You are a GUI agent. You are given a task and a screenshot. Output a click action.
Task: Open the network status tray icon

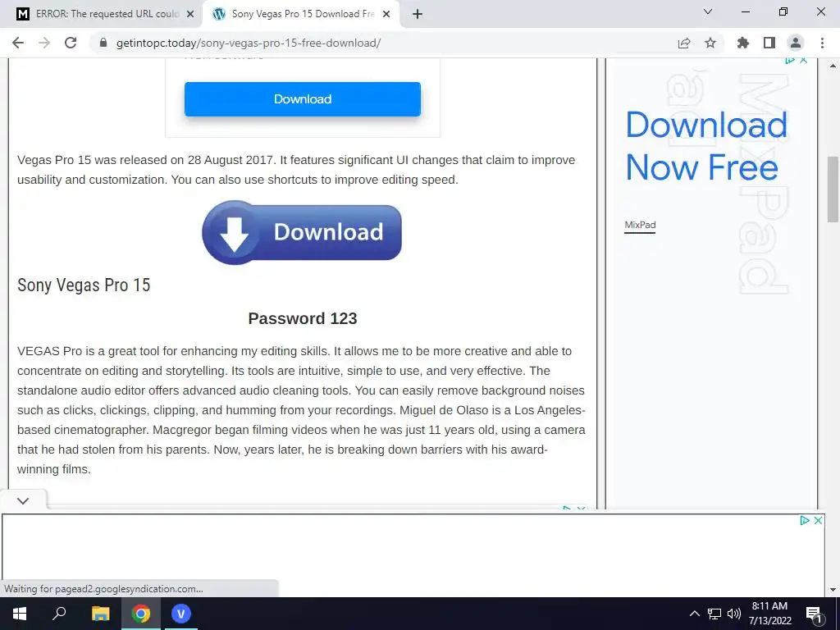(714, 614)
